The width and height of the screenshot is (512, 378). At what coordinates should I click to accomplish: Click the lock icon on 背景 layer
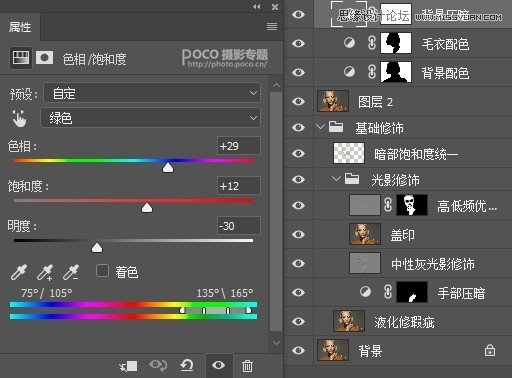point(490,350)
